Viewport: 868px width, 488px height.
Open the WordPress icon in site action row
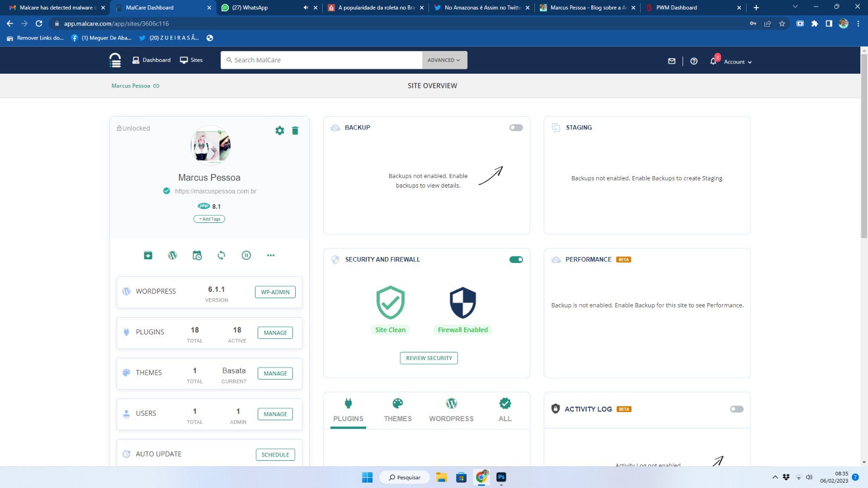(x=173, y=255)
